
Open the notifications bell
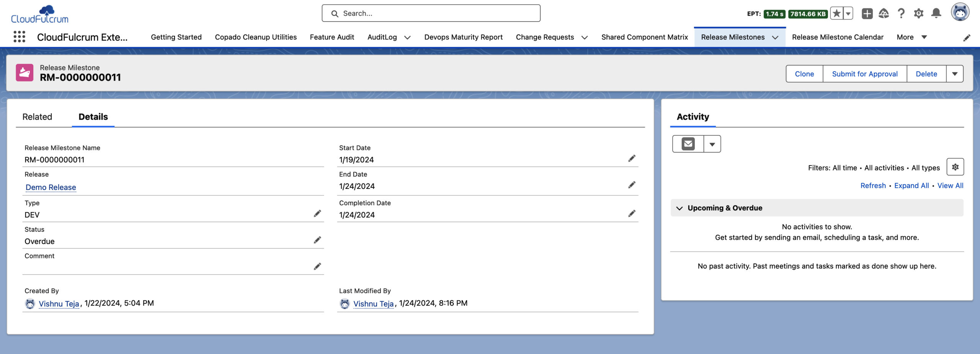936,14
